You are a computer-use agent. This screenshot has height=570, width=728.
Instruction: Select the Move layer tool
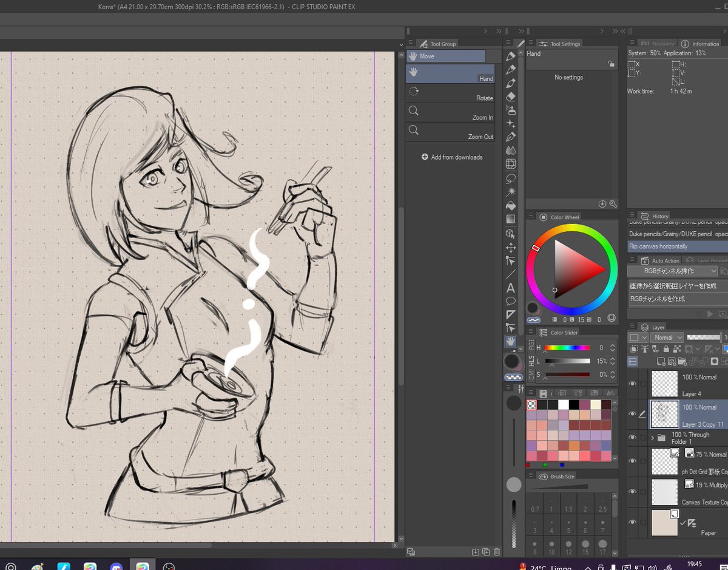[511, 247]
